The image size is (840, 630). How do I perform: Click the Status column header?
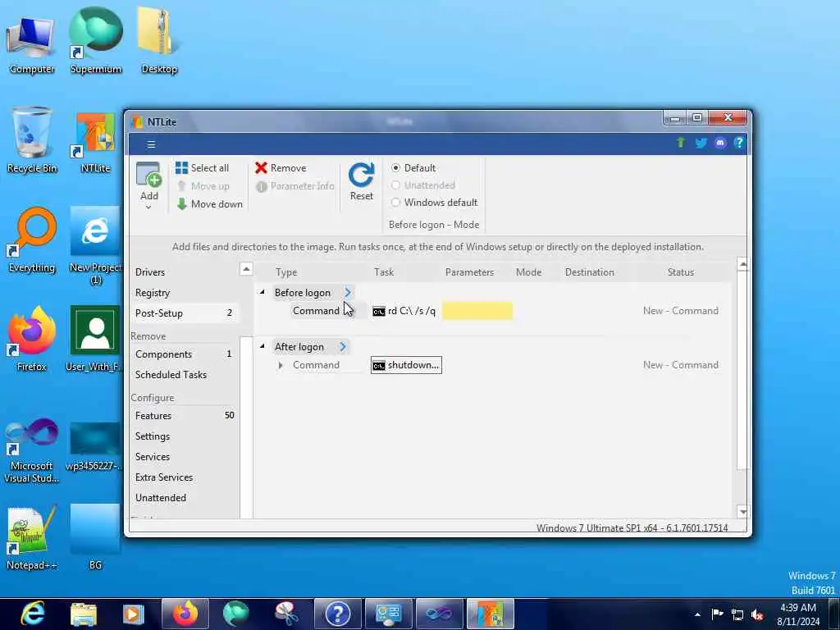[680, 272]
